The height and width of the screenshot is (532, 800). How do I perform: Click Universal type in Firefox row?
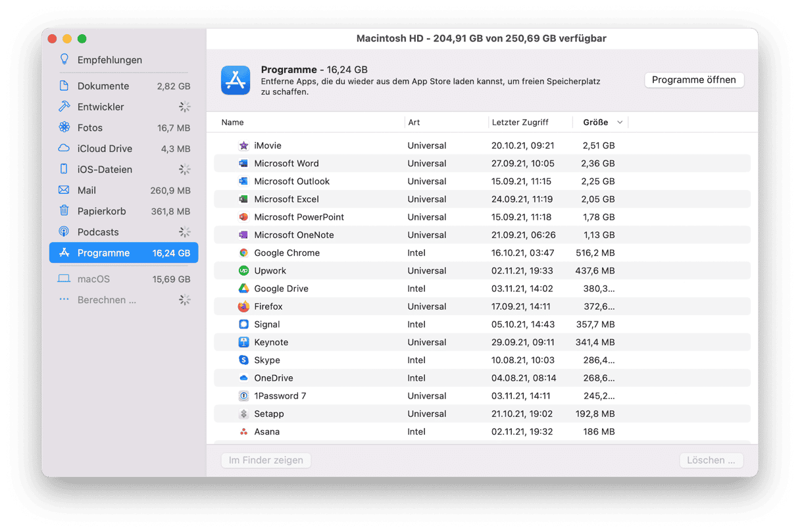(427, 306)
